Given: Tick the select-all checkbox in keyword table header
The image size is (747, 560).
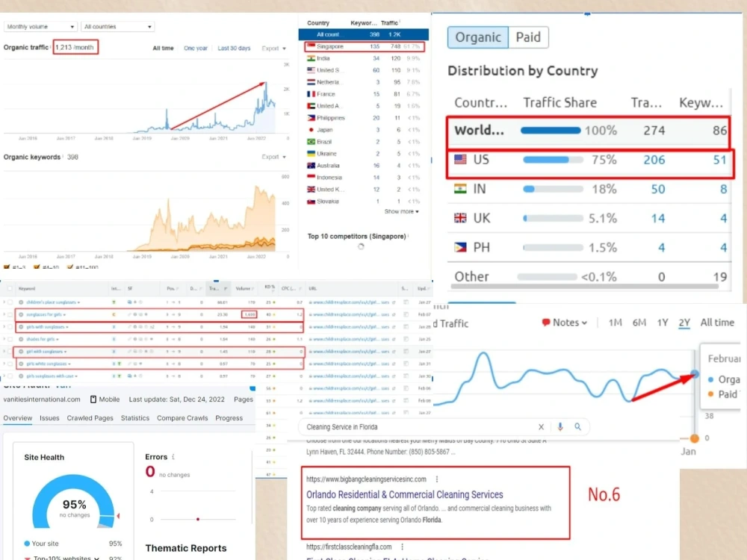Looking at the screenshot, I should click(10, 288).
